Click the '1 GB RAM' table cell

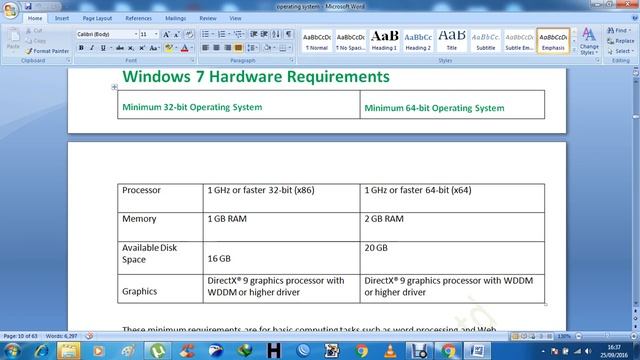(282, 227)
